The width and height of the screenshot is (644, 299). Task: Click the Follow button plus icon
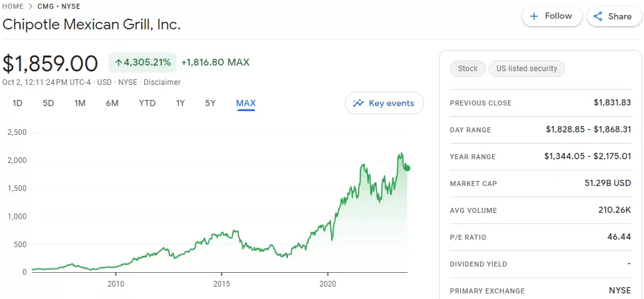(534, 17)
